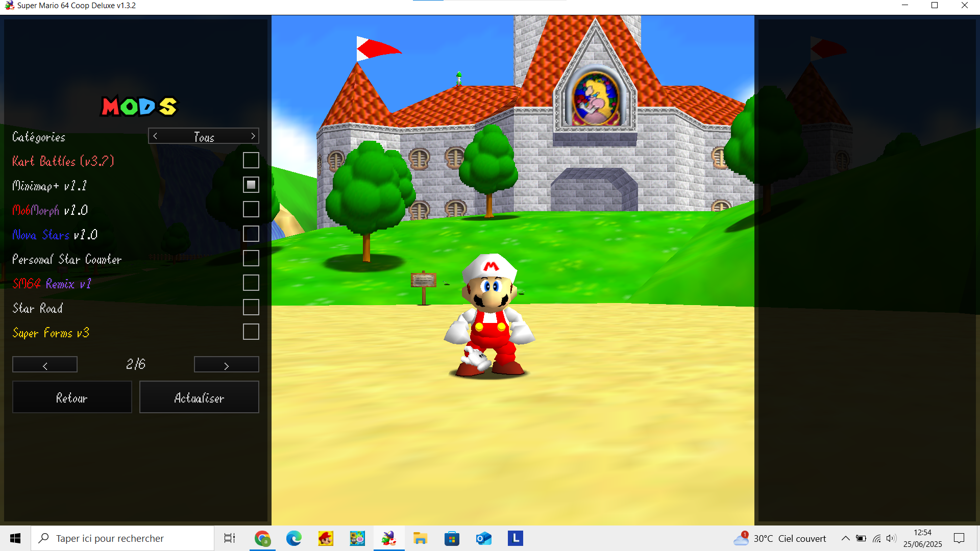The width and height of the screenshot is (980, 551).
Task: Open the Mario head app on taskbar
Action: [x=326, y=538]
